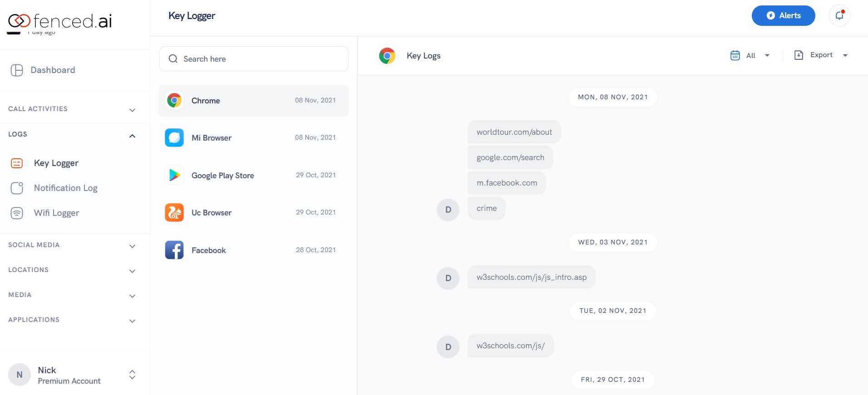This screenshot has width=868, height=395.
Task: Click the FRI, 29 OCT, 2021 date chip
Action: coord(613,380)
